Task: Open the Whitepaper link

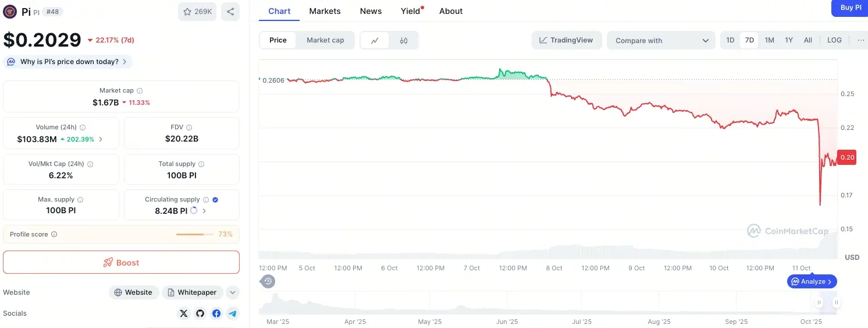Action: point(192,292)
